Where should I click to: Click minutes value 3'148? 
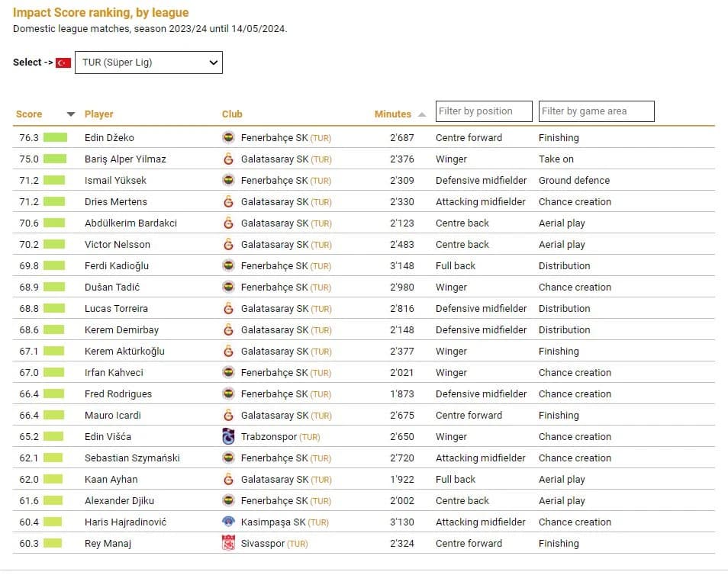[x=401, y=266]
